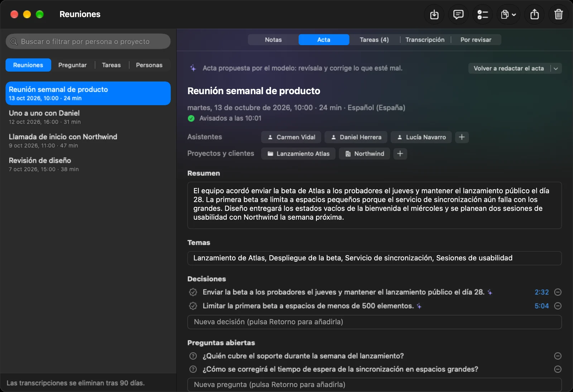The width and height of the screenshot is (573, 392).
Task: Select the Uno a uno con Daniel meeting
Action: (x=88, y=117)
